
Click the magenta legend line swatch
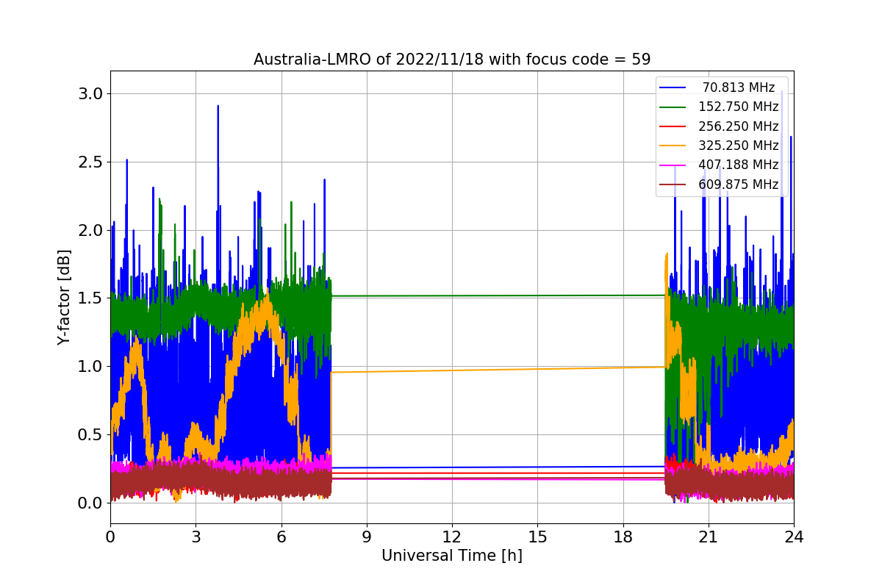pyautogui.click(x=674, y=165)
